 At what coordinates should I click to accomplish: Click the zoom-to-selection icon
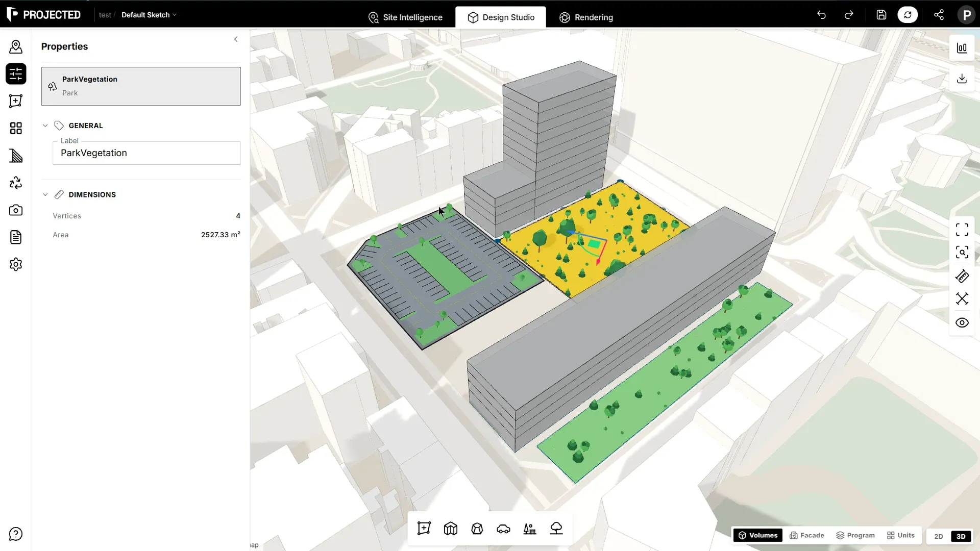pos(962,253)
